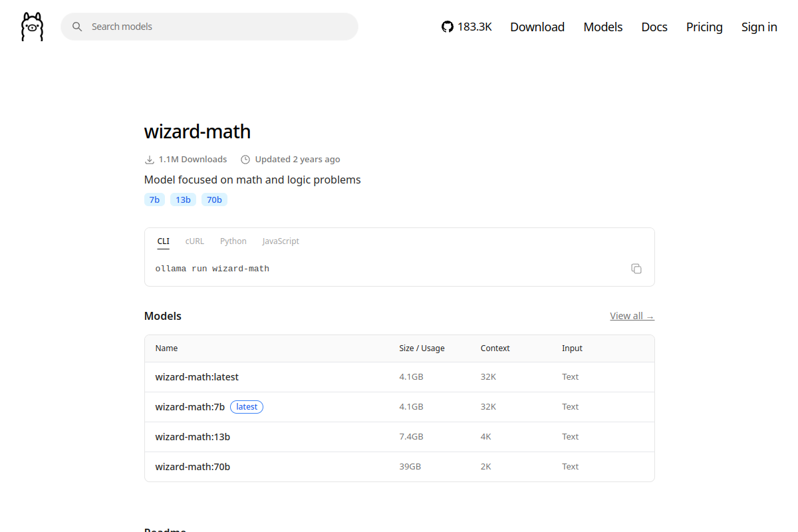798x532 pixels.
Task: Open the GitHub 183.3K link
Action: (x=467, y=27)
